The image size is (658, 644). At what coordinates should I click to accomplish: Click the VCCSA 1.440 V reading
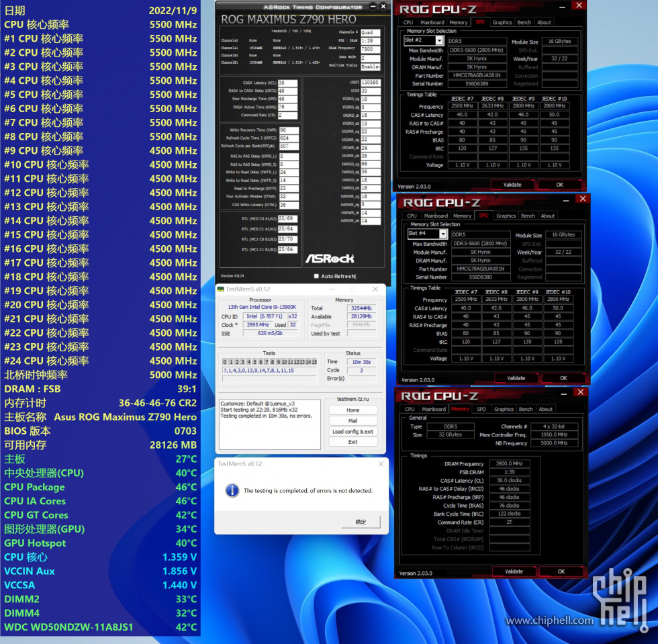click(100, 585)
